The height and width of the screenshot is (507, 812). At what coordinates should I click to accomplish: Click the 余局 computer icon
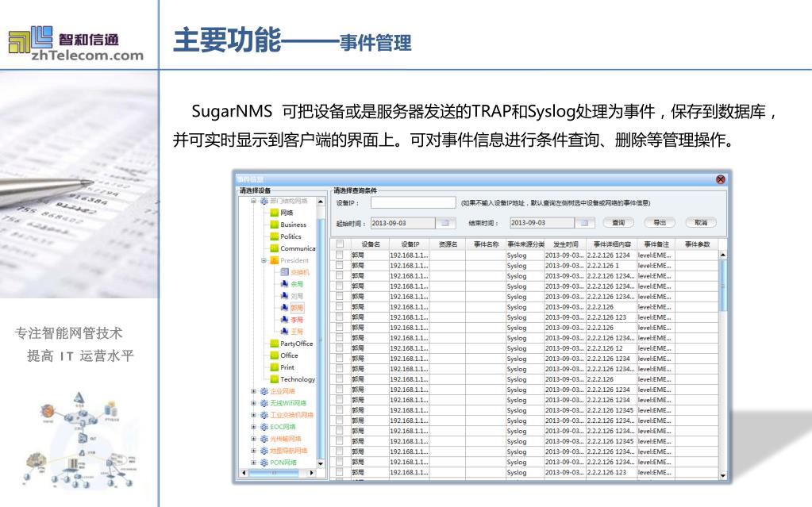pos(284,284)
